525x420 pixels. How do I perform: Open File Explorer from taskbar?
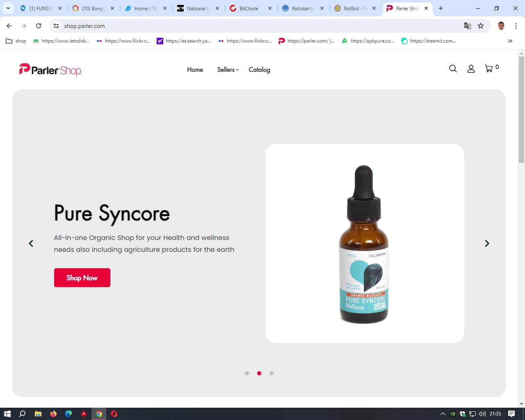pos(38,414)
